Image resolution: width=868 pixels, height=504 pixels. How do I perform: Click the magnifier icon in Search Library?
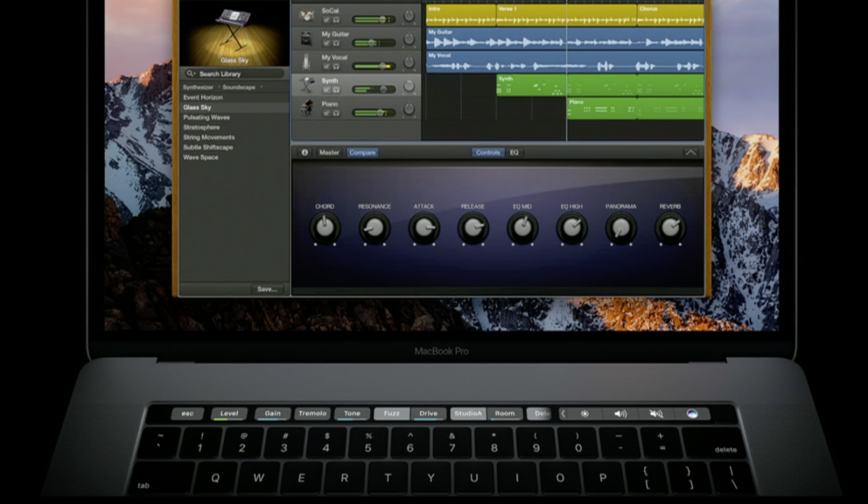coord(188,73)
